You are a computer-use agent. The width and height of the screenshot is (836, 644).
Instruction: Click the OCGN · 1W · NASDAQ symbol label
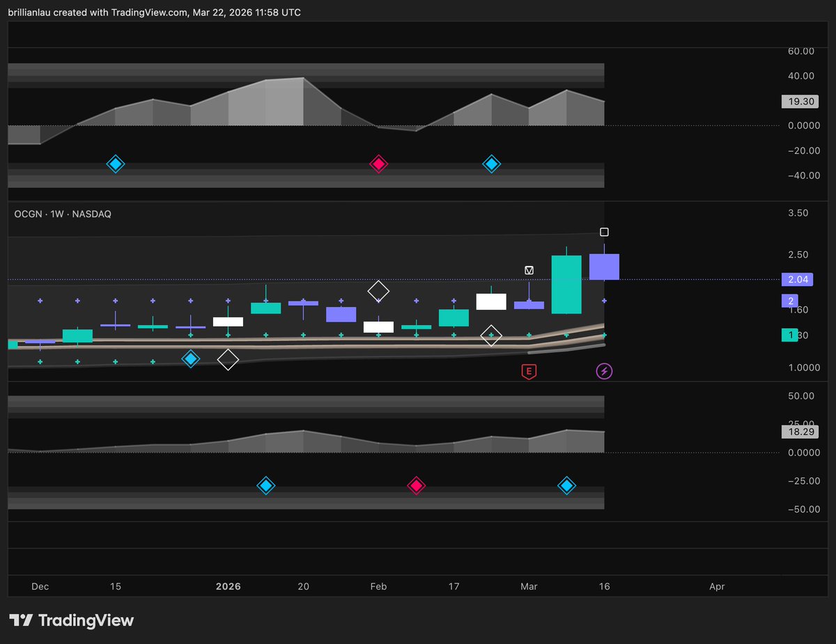63,214
